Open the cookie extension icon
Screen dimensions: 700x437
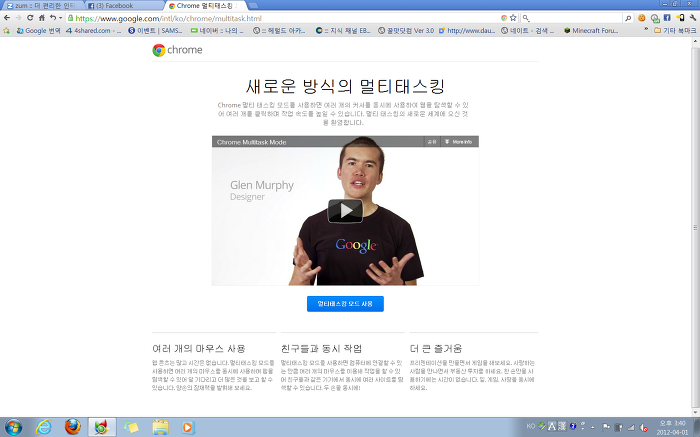click(x=642, y=18)
